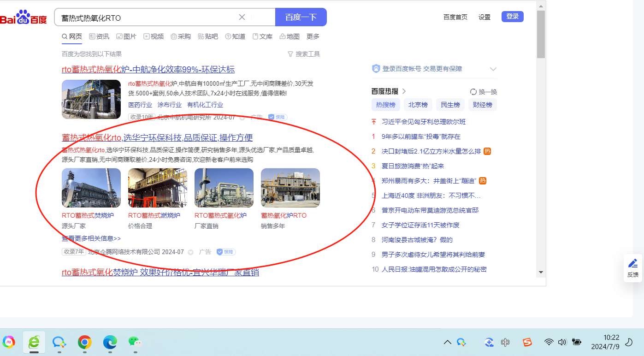
Task: Clear the search box with the X icon
Action: tap(242, 18)
